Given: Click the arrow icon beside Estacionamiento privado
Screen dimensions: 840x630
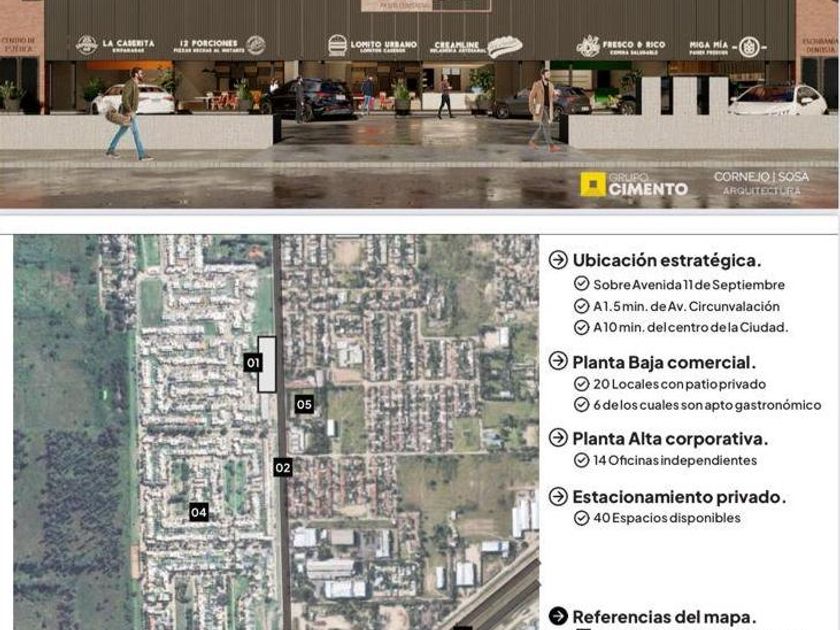Looking at the screenshot, I should tap(558, 496).
